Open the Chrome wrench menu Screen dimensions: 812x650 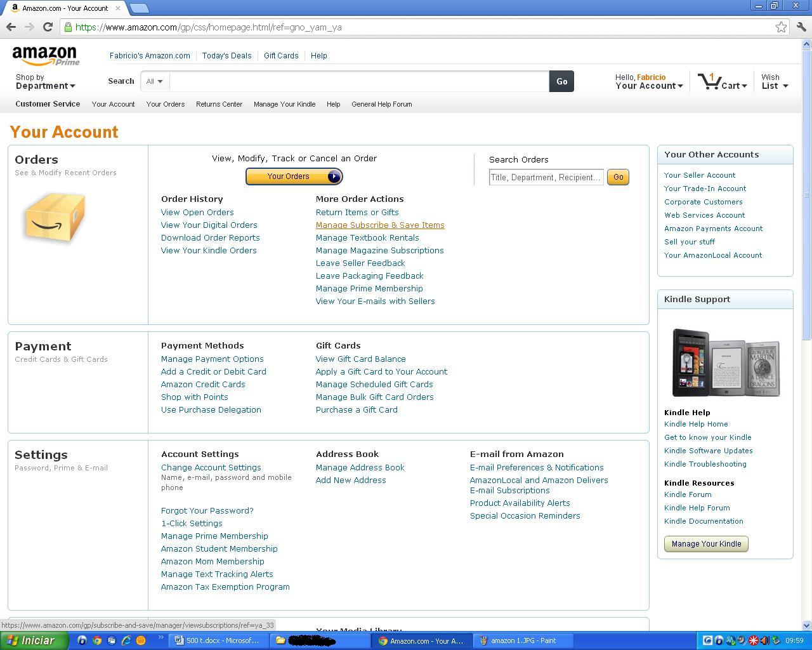click(801, 27)
